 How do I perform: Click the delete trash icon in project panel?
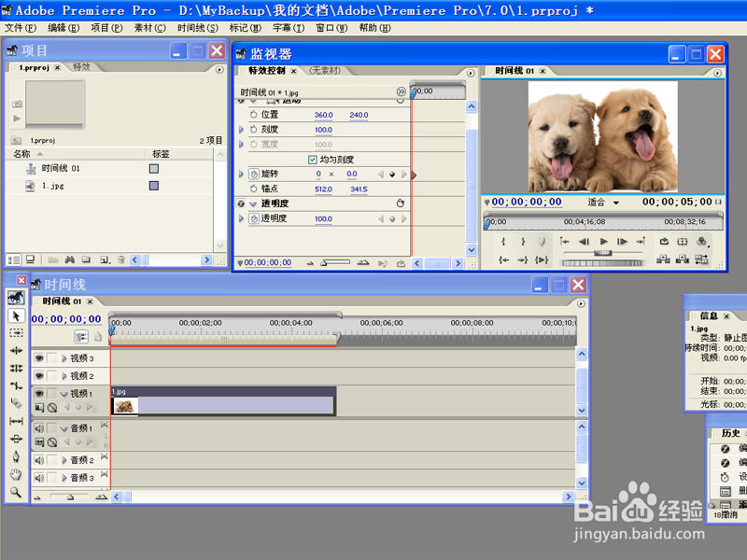coord(121,259)
